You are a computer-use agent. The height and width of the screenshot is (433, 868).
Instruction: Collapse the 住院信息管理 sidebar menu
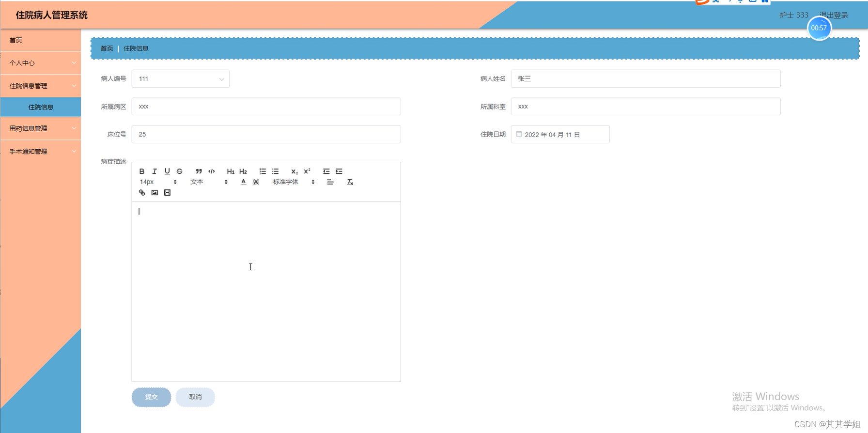point(41,86)
